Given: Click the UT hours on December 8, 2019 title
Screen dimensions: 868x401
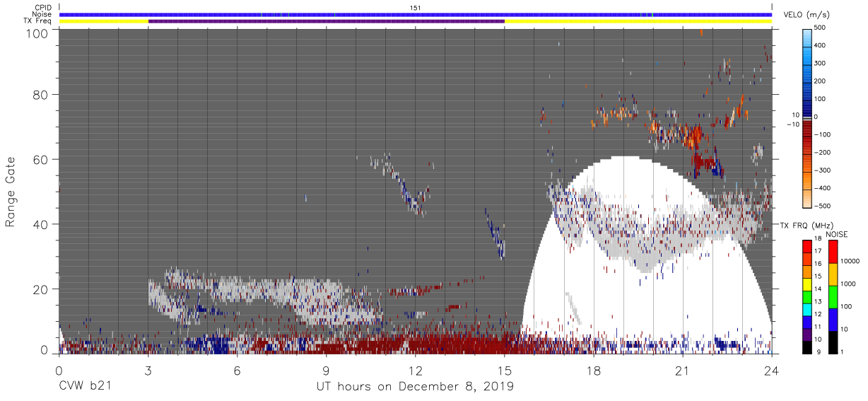Looking at the screenshot, I should (415, 387).
